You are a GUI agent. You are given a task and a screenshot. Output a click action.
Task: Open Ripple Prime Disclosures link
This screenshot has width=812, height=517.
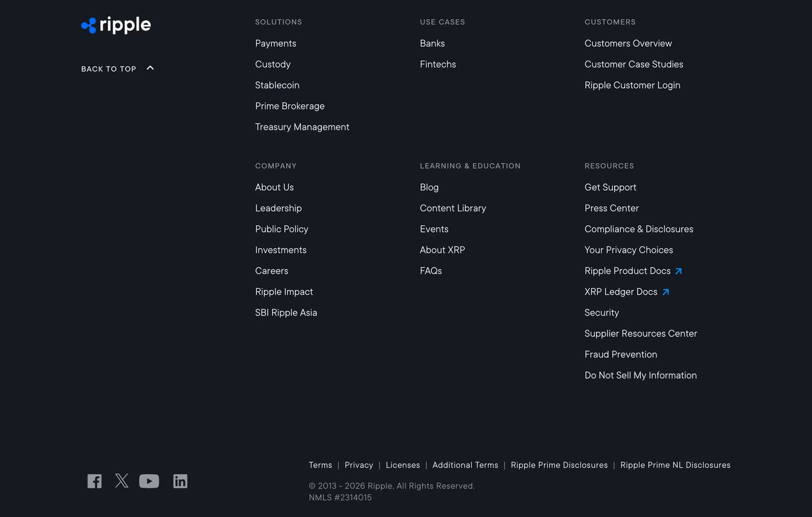pos(559,465)
